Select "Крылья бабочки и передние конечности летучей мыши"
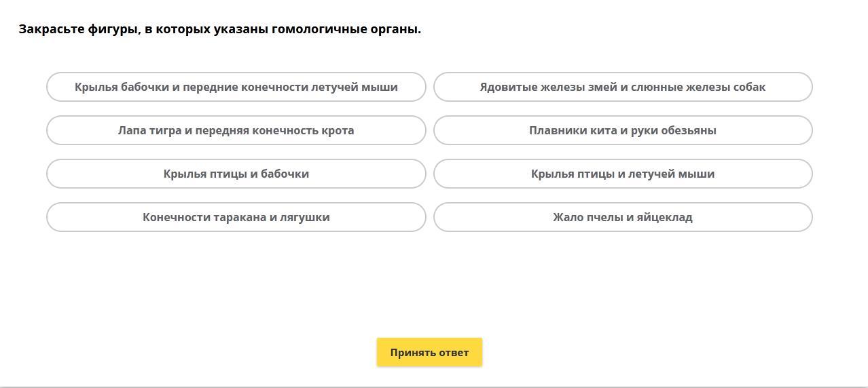 (236, 87)
